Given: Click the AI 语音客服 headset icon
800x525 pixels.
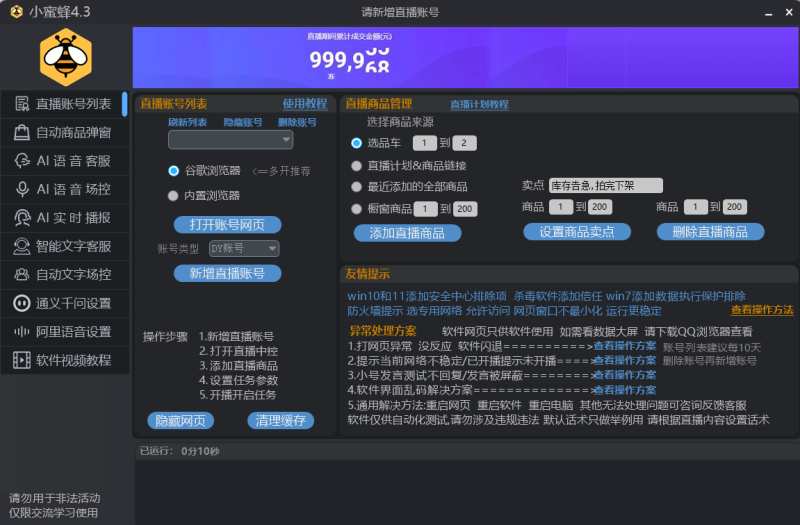Looking at the screenshot, I should click(x=21, y=161).
